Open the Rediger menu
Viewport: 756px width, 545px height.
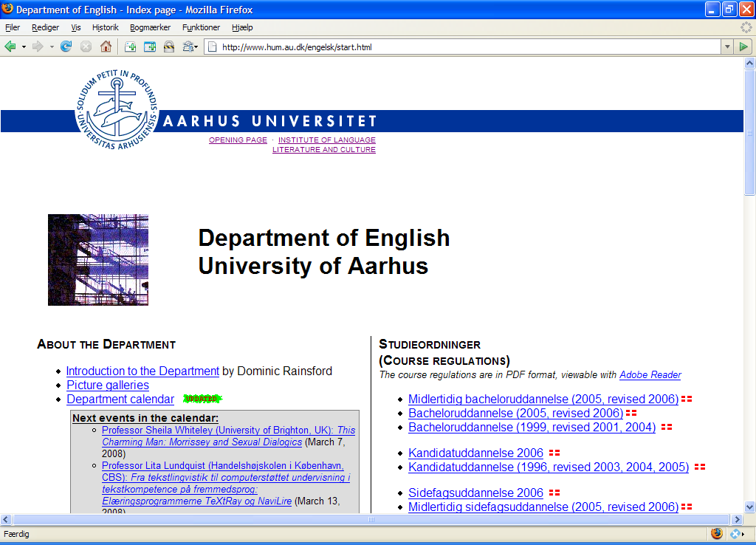(45, 27)
